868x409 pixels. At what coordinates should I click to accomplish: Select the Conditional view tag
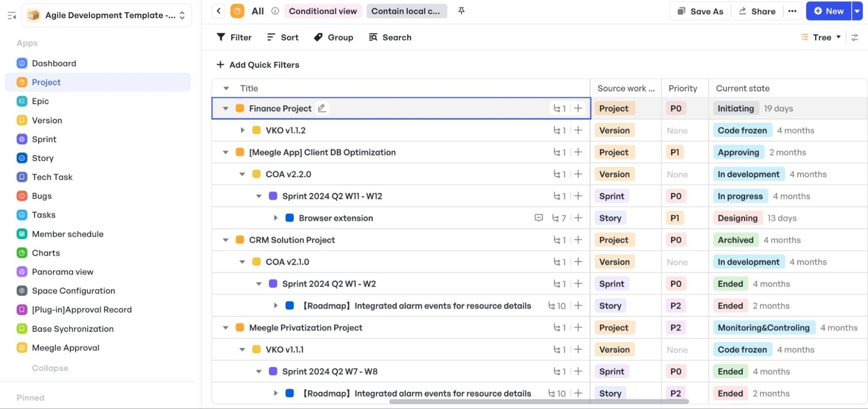pos(323,11)
